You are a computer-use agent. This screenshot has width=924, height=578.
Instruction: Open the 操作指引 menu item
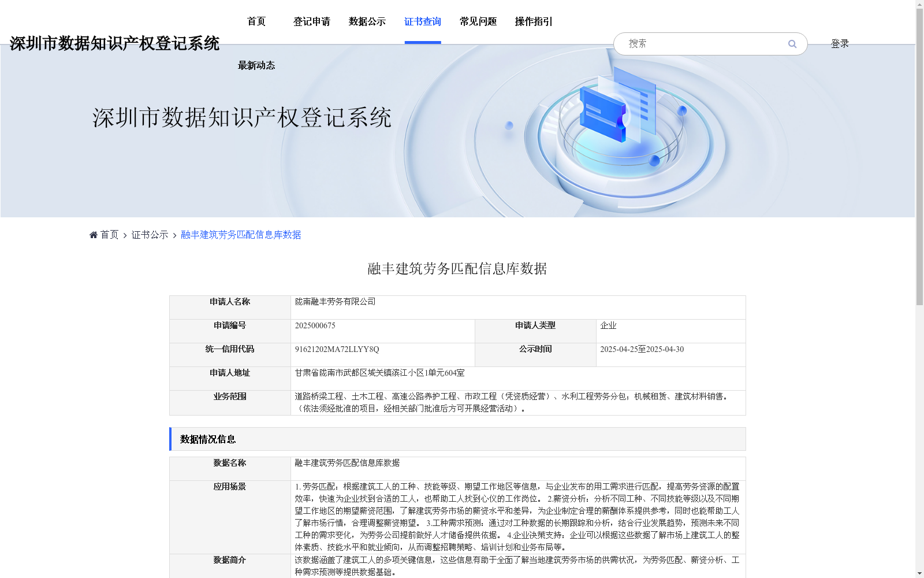coord(534,21)
